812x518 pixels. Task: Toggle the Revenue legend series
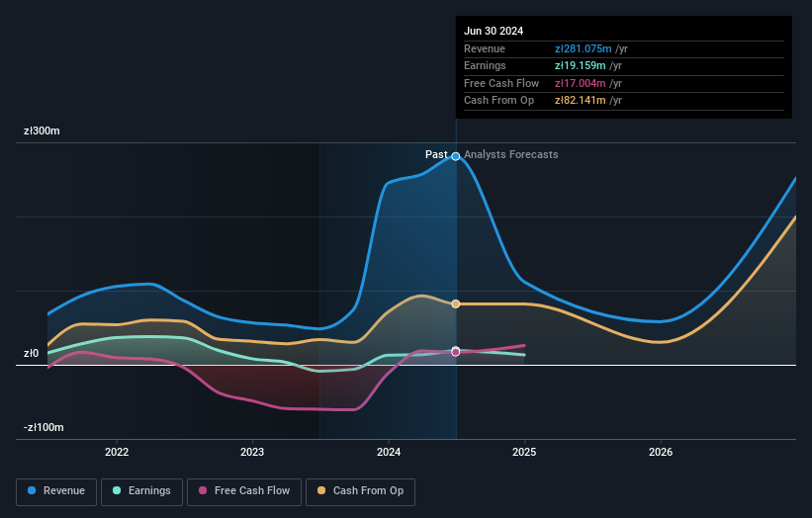56,491
